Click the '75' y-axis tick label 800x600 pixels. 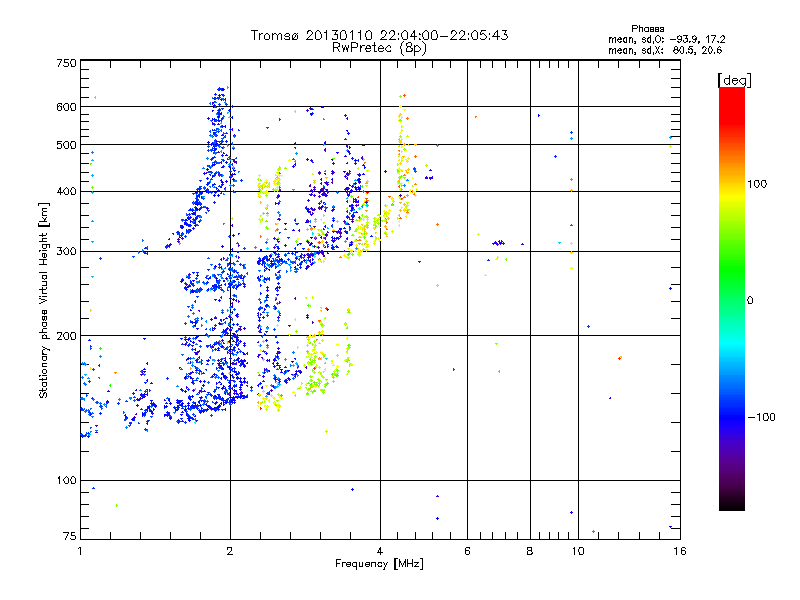(x=70, y=536)
